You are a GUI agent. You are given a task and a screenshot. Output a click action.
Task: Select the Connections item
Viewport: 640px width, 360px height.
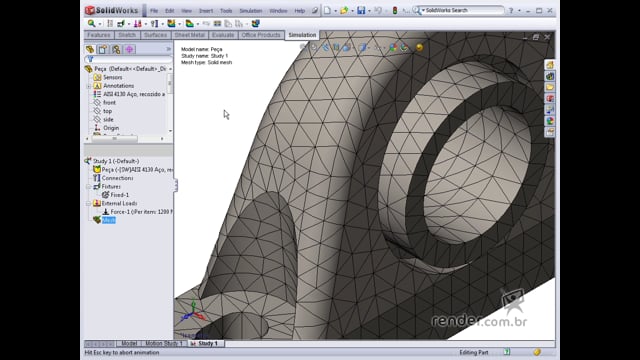pos(117,178)
